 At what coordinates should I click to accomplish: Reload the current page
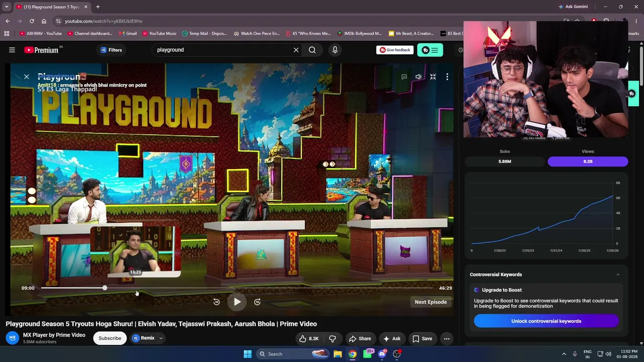[x=32, y=21]
